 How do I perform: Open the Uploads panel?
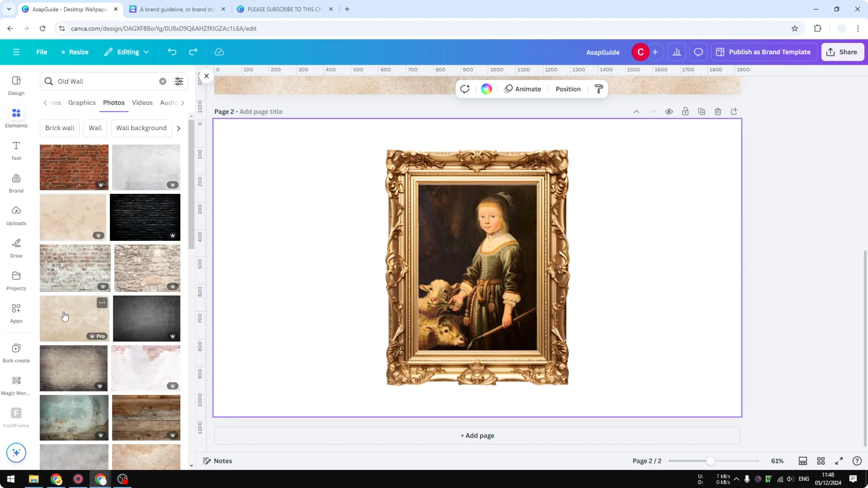(x=16, y=215)
